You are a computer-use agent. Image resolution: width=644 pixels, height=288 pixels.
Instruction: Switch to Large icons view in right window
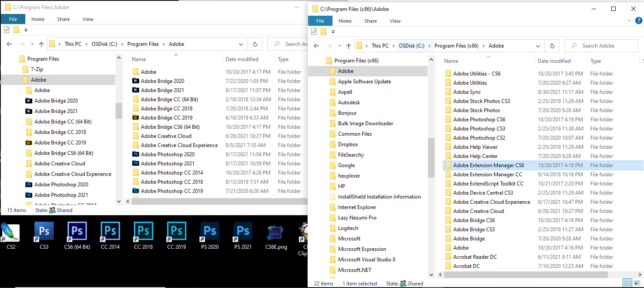636,283
